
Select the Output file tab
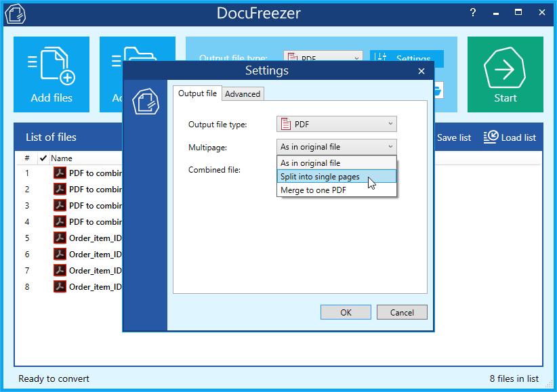pos(197,93)
